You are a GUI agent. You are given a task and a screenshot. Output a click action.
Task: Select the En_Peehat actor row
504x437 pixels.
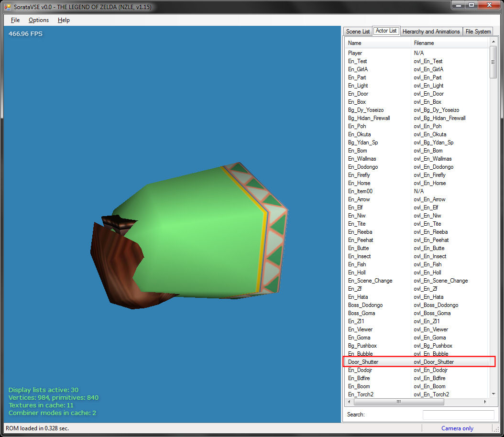point(417,240)
